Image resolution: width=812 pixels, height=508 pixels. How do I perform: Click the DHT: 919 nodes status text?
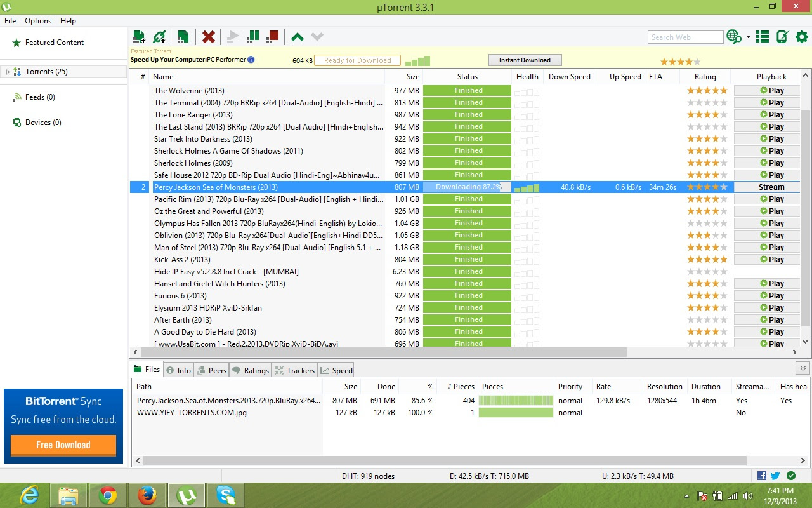click(367, 476)
